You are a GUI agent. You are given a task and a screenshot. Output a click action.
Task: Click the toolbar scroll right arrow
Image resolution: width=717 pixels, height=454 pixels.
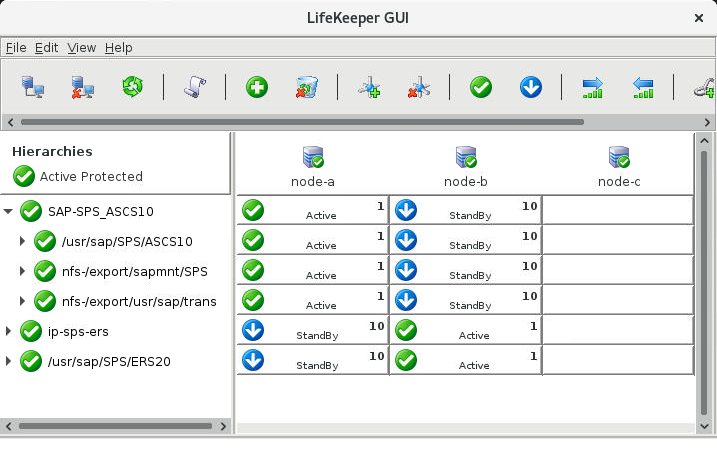(707, 122)
